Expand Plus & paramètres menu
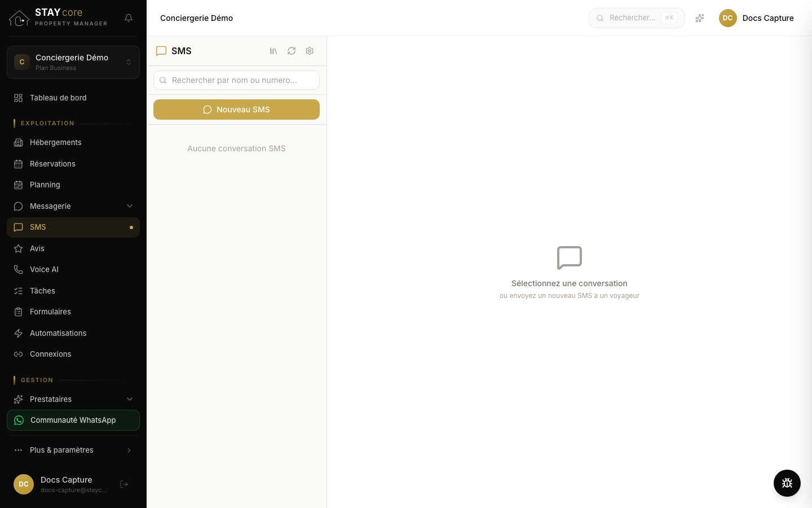812x508 pixels. click(x=73, y=450)
